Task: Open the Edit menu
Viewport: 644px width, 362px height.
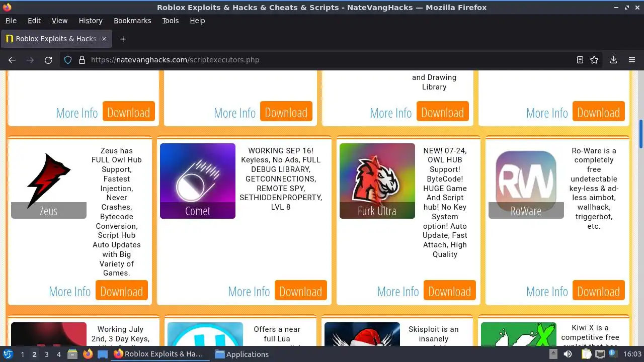Action: [x=34, y=21]
